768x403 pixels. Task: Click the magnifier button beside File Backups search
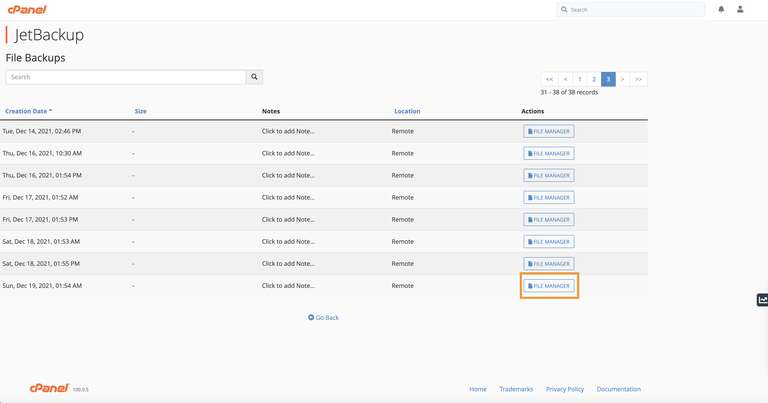254,77
